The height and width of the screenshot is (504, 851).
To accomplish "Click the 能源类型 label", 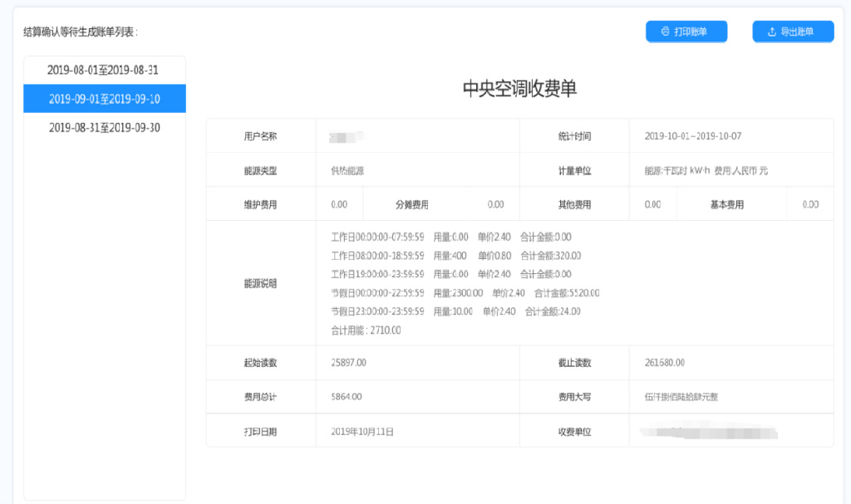I will coord(260,171).
